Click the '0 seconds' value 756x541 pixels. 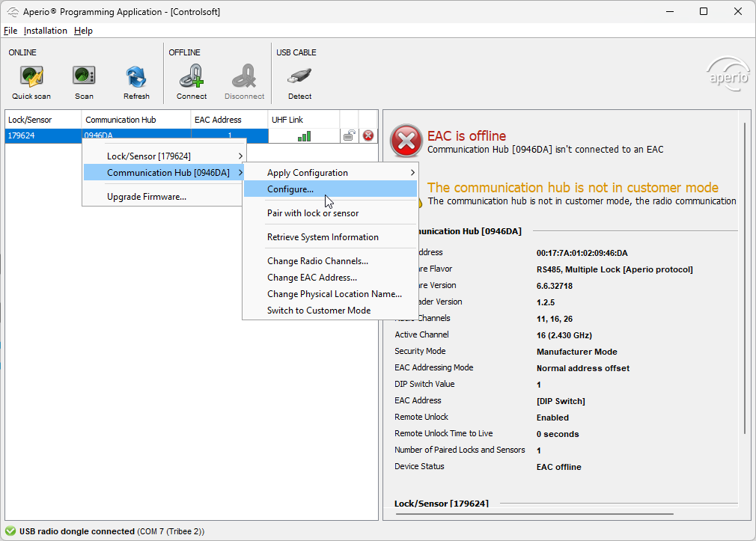(558, 434)
